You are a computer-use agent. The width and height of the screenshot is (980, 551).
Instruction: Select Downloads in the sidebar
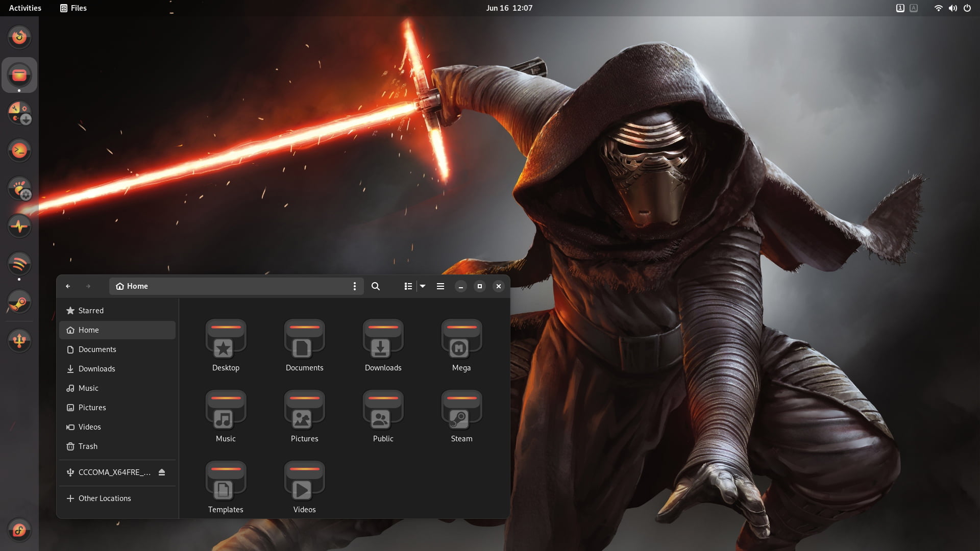[x=117, y=369]
